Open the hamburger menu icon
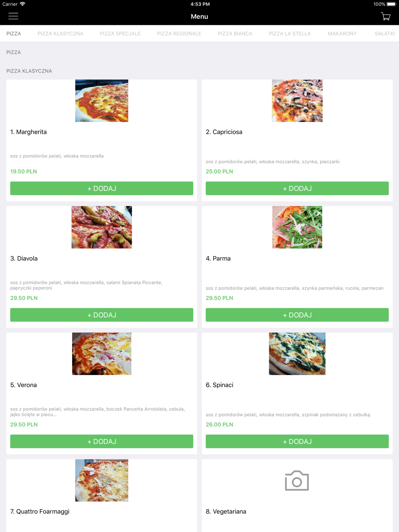 13,16
